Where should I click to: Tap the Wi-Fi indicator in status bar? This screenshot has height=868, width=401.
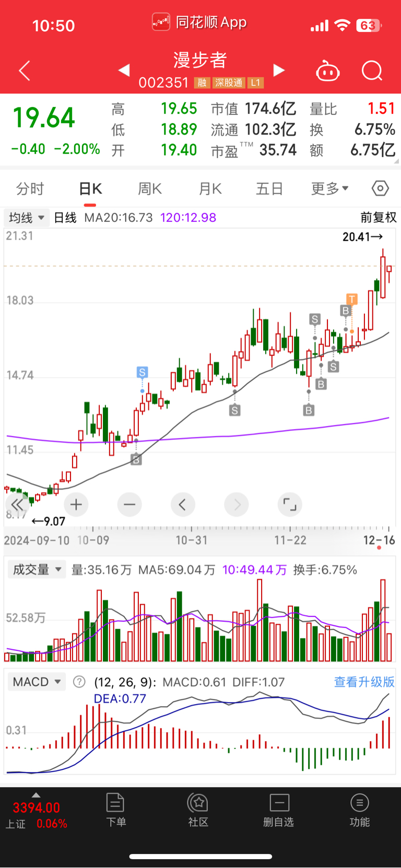(x=342, y=25)
